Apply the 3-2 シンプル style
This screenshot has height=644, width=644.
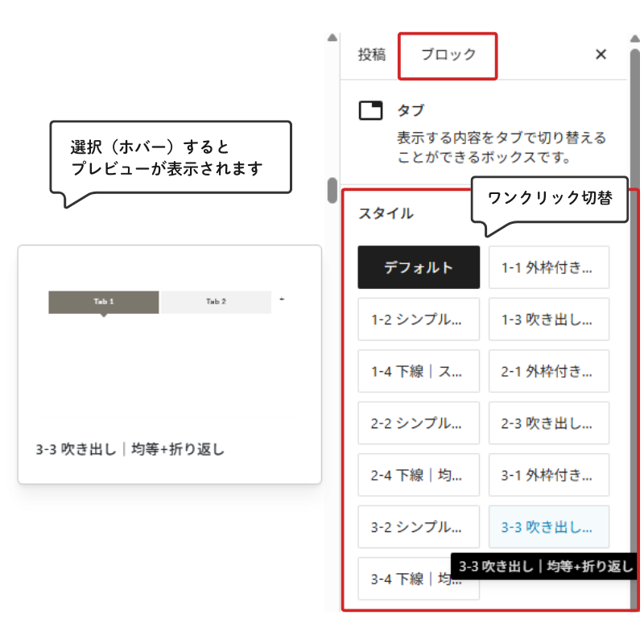[419, 527]
